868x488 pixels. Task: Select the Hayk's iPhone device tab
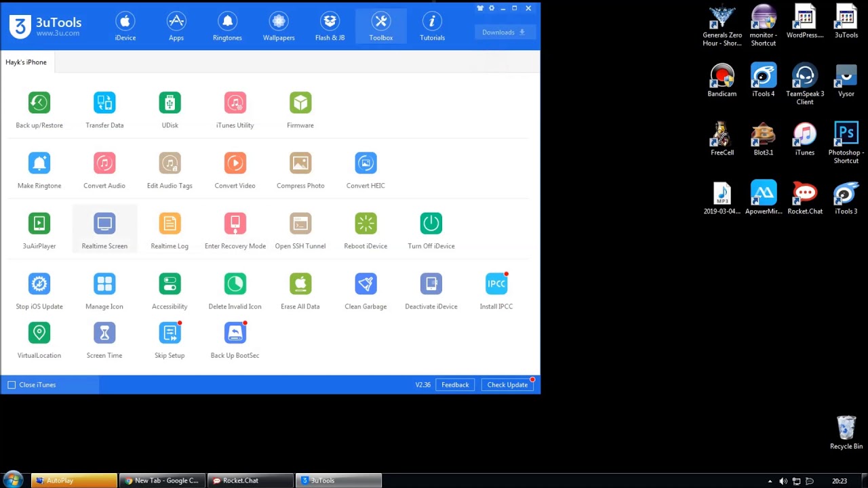coord(26,62)
